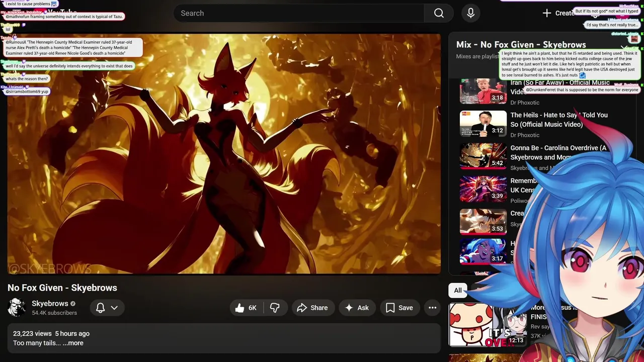Click the No Fox Given video title
The width and height of the screenshot is (644, 362).
point(62,288)
